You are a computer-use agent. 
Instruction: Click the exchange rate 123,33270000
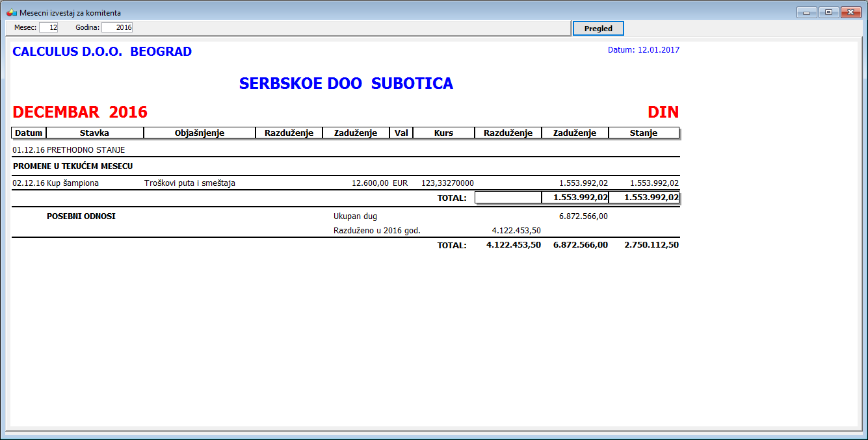(x=447, y=183)
